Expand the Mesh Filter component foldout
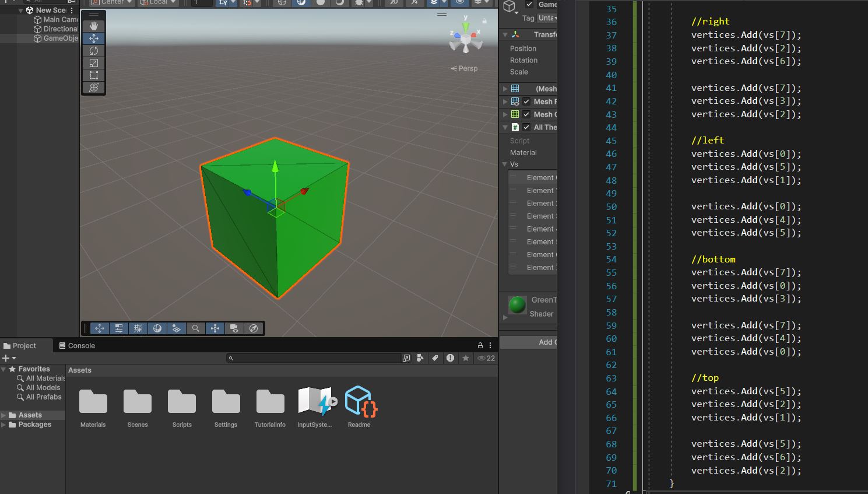This screenshot has height=494, width=868. click(505, 89)
